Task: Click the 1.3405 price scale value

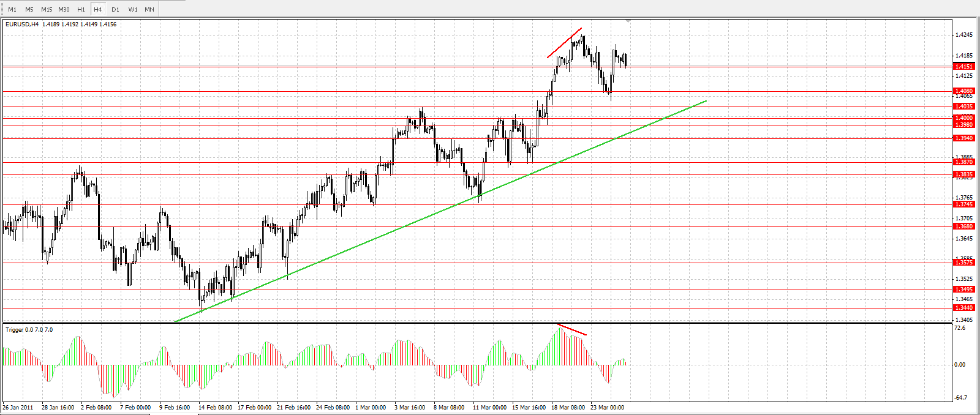Action: pyautogui.click(x=964, y=320)
